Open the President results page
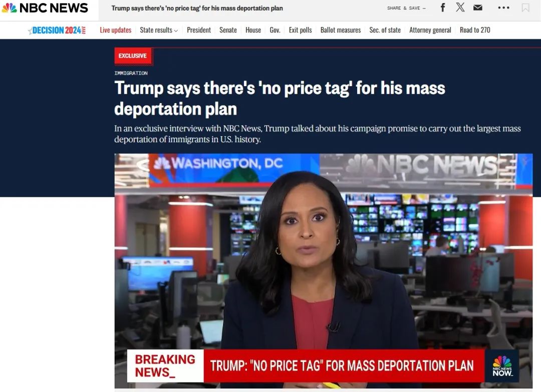The height and width of the screenshot is (392, 541). [199, 30]
